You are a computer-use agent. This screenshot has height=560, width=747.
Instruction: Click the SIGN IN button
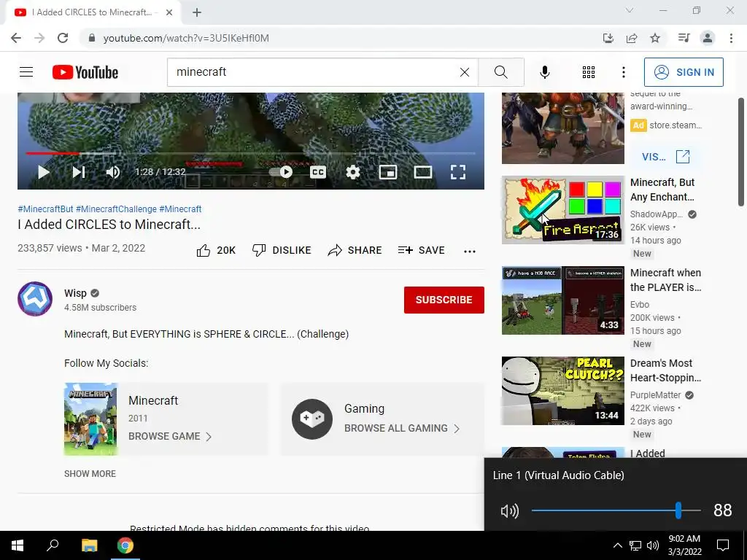click(x=684, y=72)
